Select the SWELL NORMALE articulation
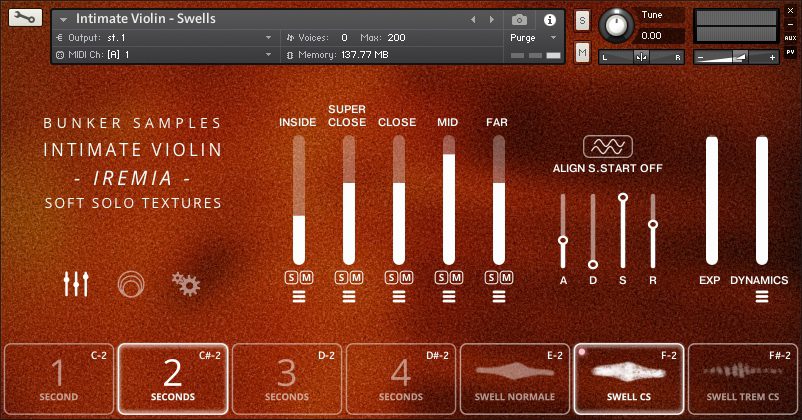Image resolution: width=802 pixels, height=420 pixels. pos(515,379)
